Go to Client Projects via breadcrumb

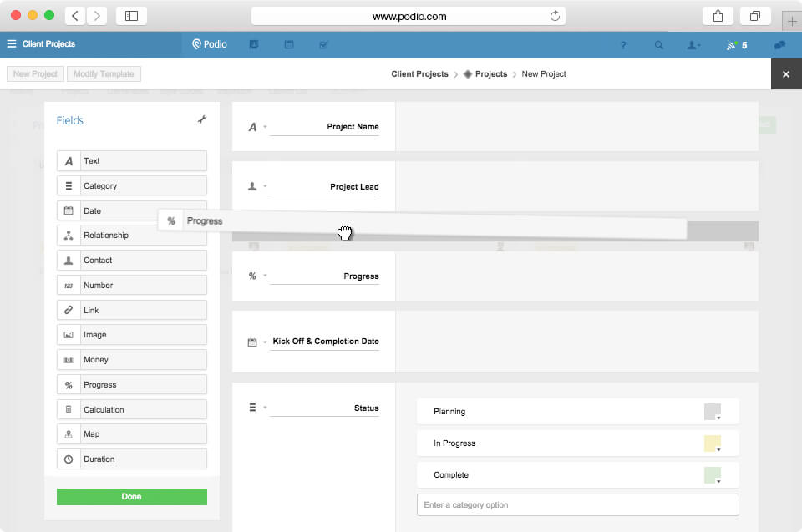tap(419, 73)
